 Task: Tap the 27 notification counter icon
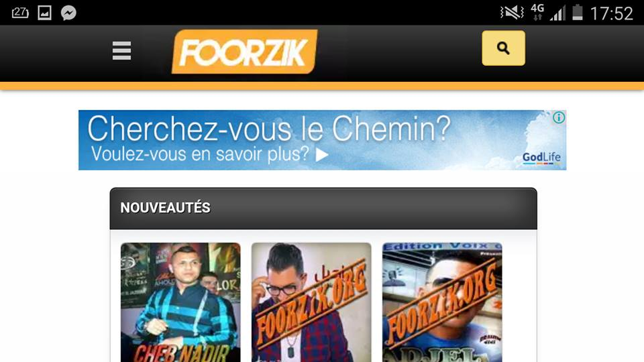[x=20, y=13]
